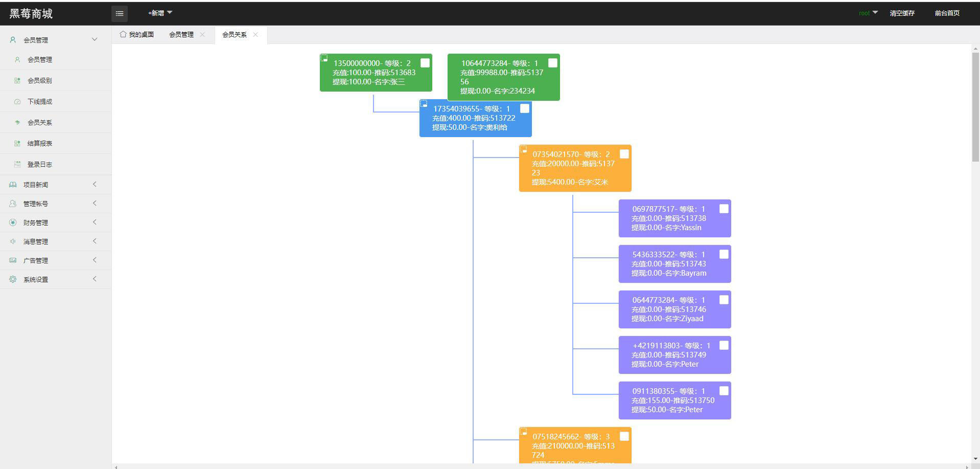Open the +新增 dropdown
This screenshot has width=980, height=469.
pyautogui.click(x=160, y=13)
